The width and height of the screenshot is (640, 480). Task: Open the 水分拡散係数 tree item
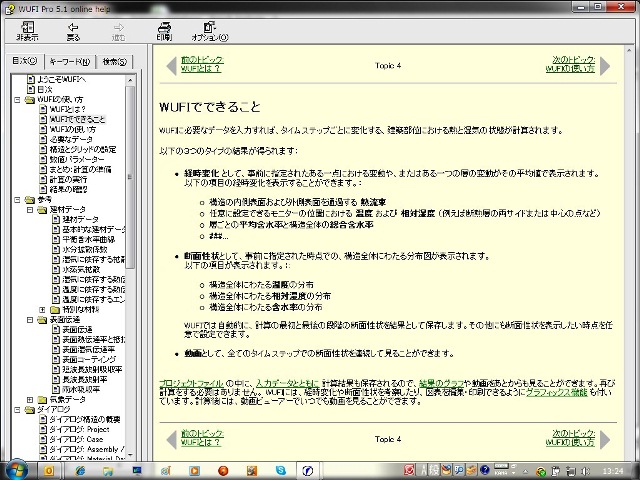pos(84,249)
